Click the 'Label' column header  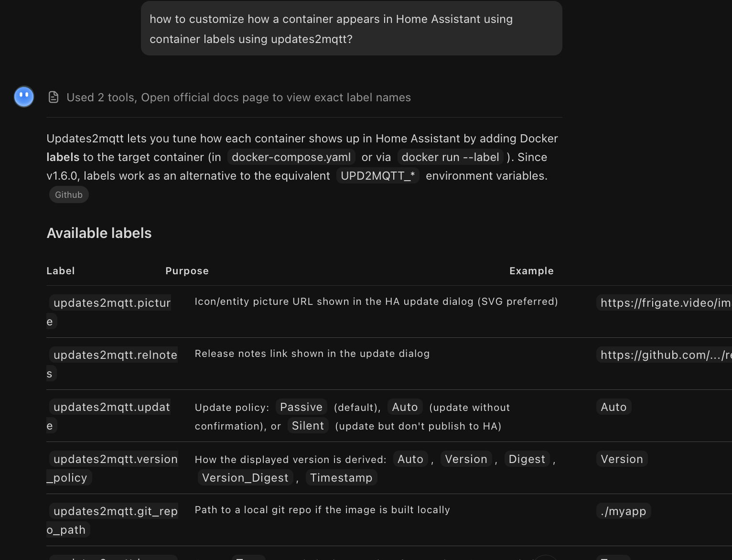click(61, 271)
